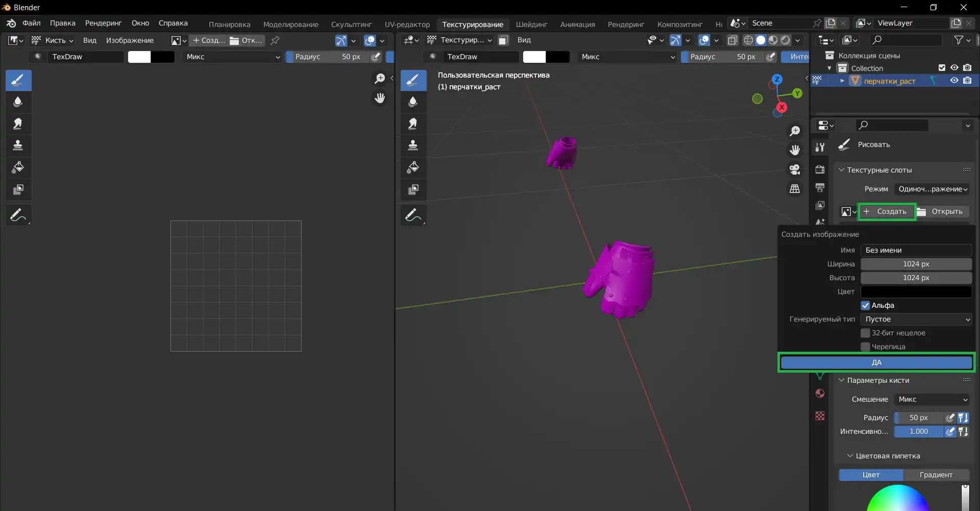The width and height of the screenshot is (980, 511).
Task: Select the Fill tool in 3D viewport toolbar
Action: coord(413,167)
